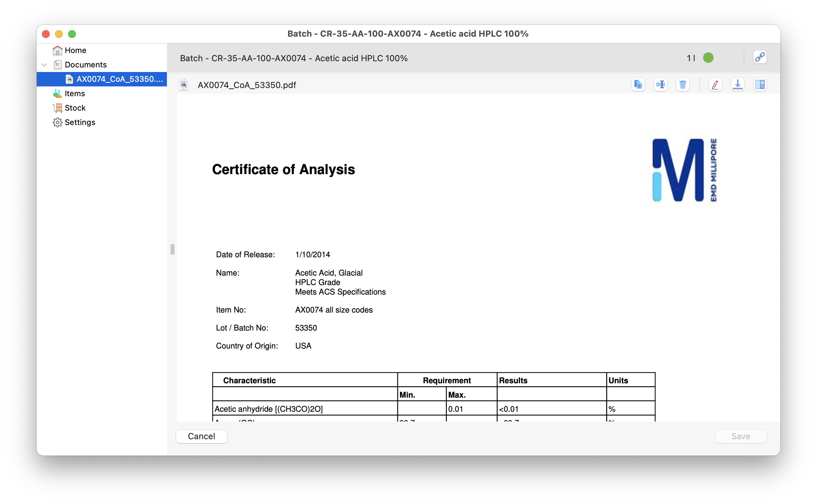817x504 pixels.
Task: Click the 'Acetic Acid, Glacial' name text
Action: click(x=329, y=273)
